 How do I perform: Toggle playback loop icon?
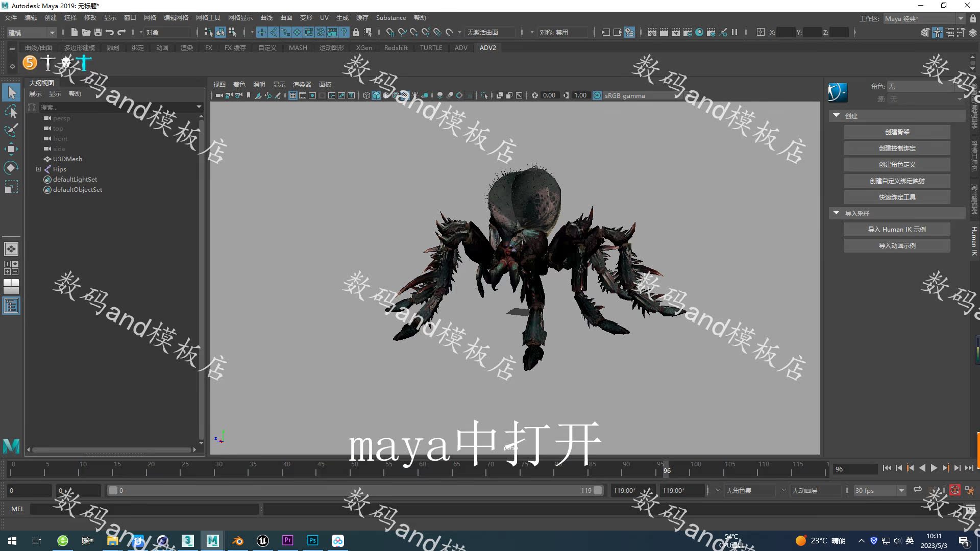coord(918,490)
